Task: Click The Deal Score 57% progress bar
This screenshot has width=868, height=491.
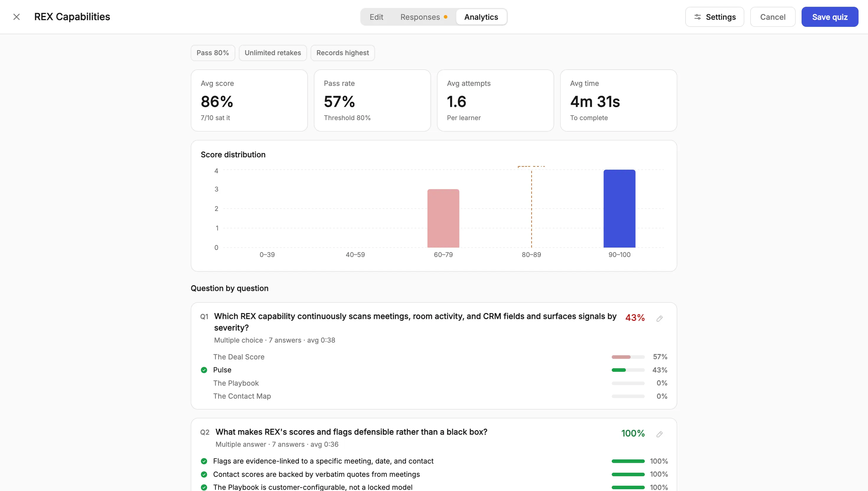Action: pos(628,357)
